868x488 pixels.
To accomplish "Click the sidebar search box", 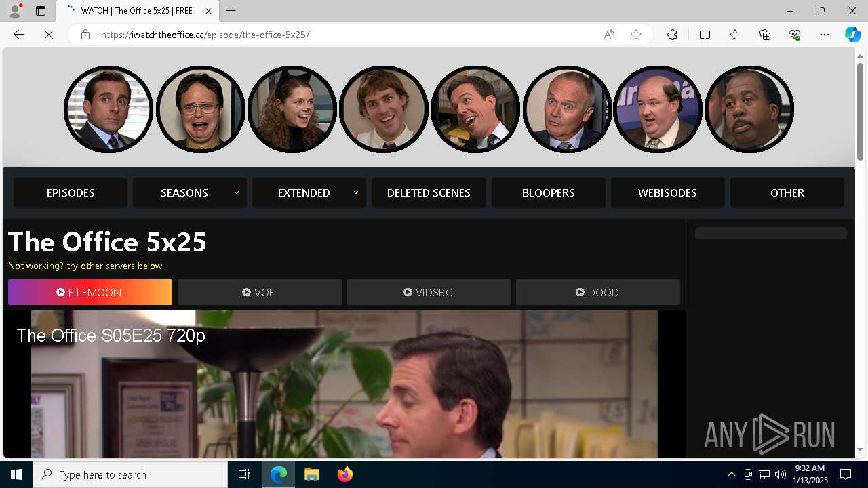I will coord(771,233).
